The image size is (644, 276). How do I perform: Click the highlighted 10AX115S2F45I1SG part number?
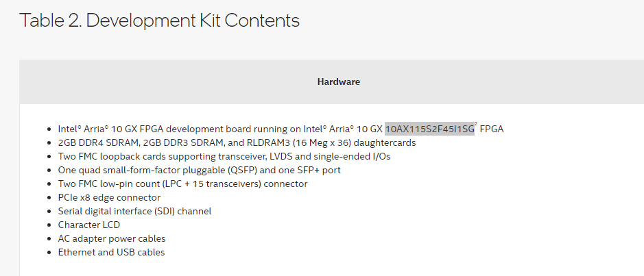pos(429,129)
